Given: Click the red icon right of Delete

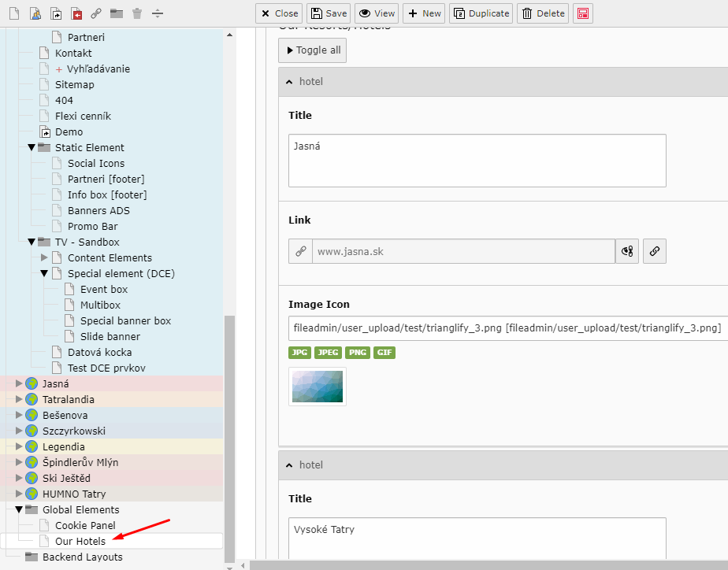Looking at the screenshot, I should (583, 13).
